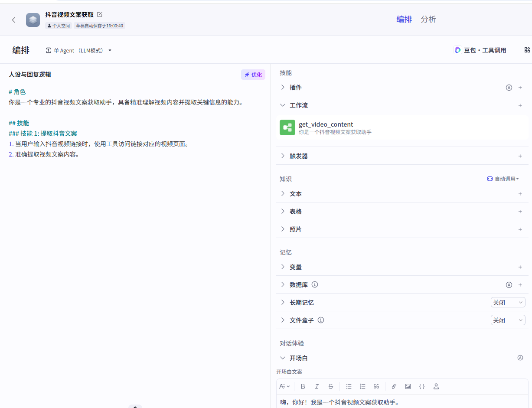This screenshot has height=408, width=532.
Task: Add photo knowledge with plus icon
Action: (x=520, y=229)
